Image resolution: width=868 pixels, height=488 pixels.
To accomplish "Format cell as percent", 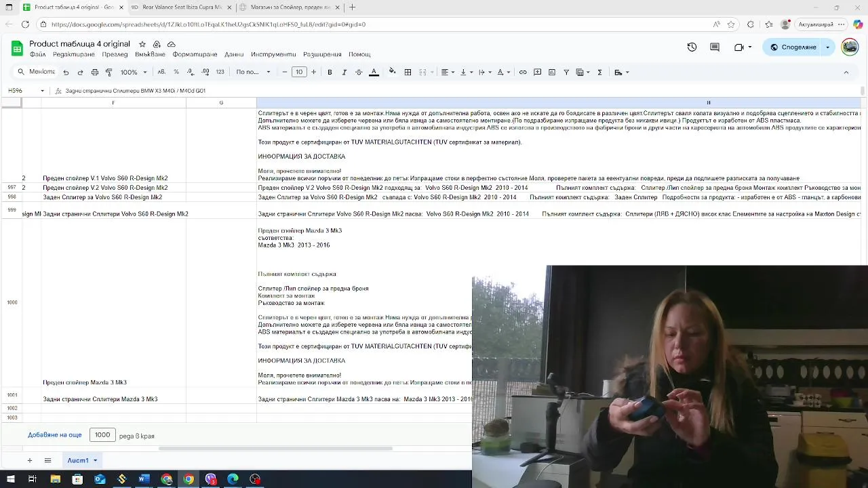I will [x=176, y=72].
